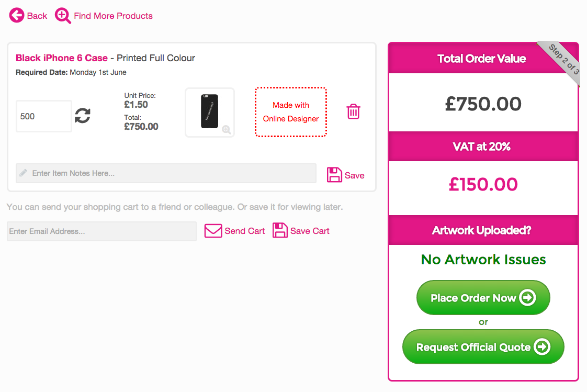Click the Find More Products link text
This screenshot has width=587, height=392.
tap(114, 16)
